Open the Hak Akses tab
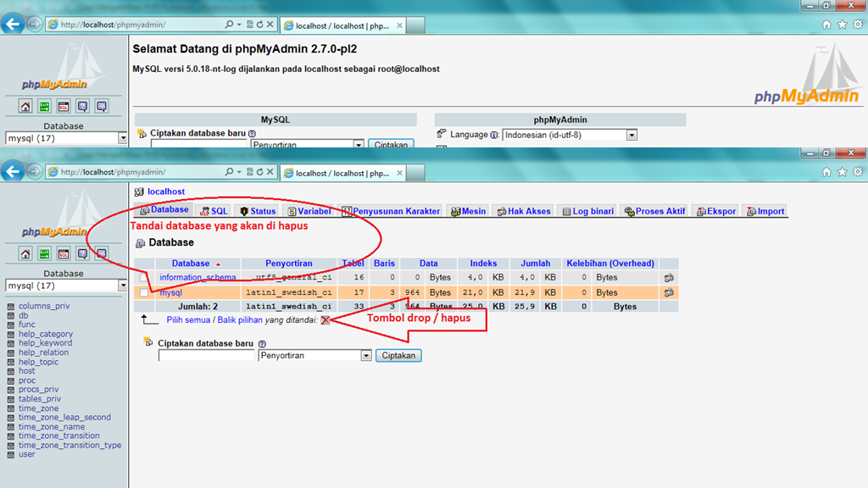This screenshot has height=488, width=868. point(524,211)
